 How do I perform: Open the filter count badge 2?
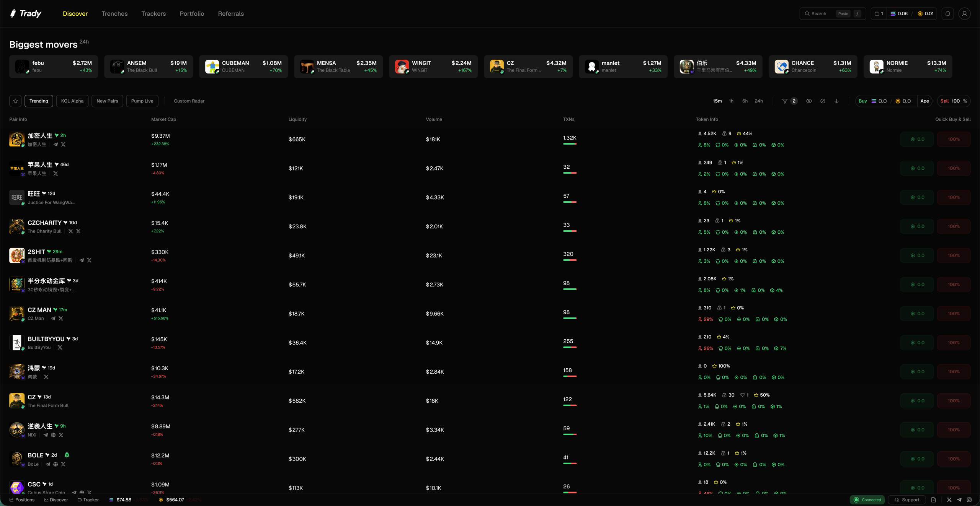point(794,101)
